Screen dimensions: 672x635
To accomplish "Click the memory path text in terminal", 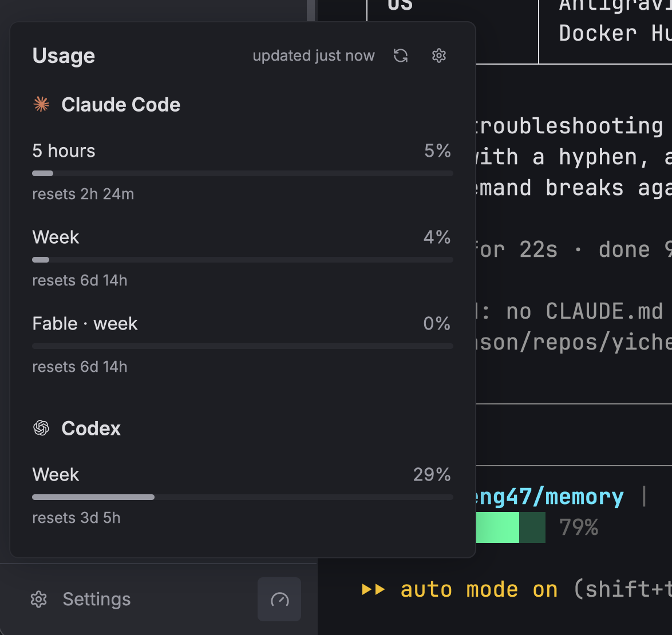I will pos(550,497).
